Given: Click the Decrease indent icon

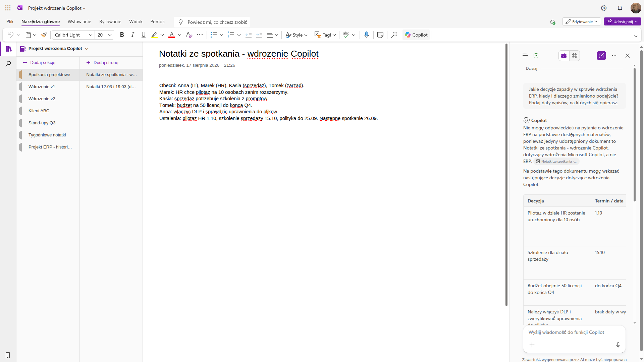Looking at the screenshot, I should pos(249,35).
